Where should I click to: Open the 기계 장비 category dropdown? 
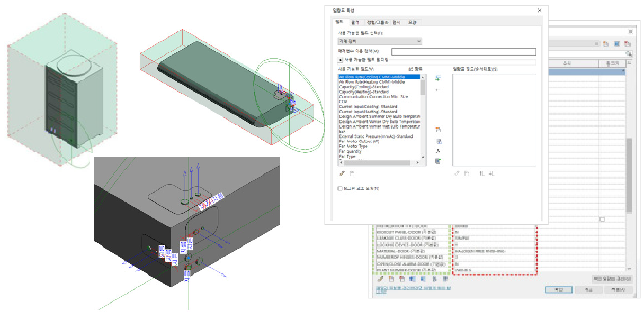pyautogui.click(x=380, y=41)
